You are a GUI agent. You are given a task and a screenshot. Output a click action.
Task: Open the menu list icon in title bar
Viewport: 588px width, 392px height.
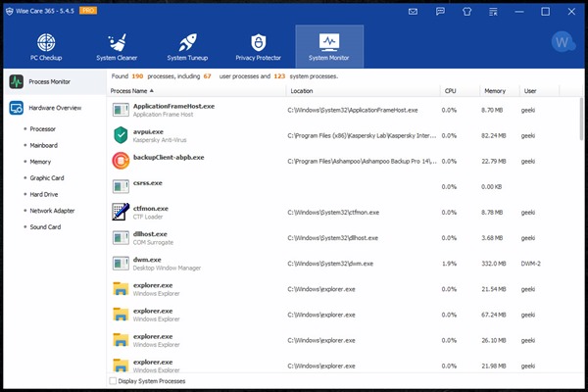point(492,12)
